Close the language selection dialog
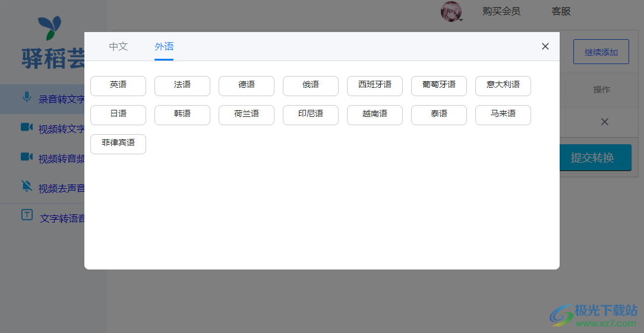This screenshot has width=644, height=333. click(545, 46)
